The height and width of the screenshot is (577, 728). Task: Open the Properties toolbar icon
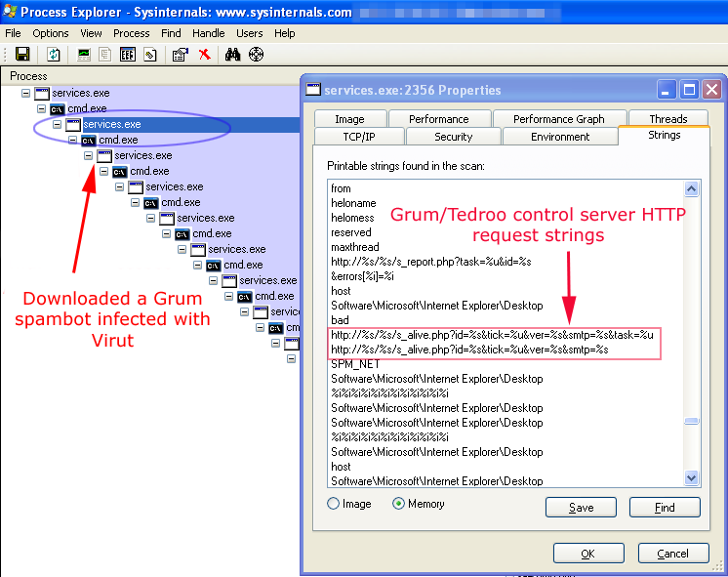pyautogui.click(x=181, y=55)
